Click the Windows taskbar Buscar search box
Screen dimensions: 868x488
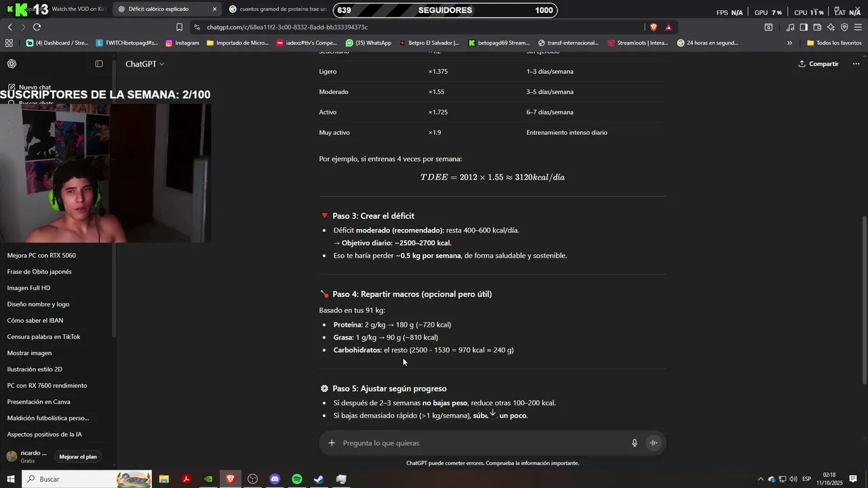pyautogui.click(x=87, y=479)
